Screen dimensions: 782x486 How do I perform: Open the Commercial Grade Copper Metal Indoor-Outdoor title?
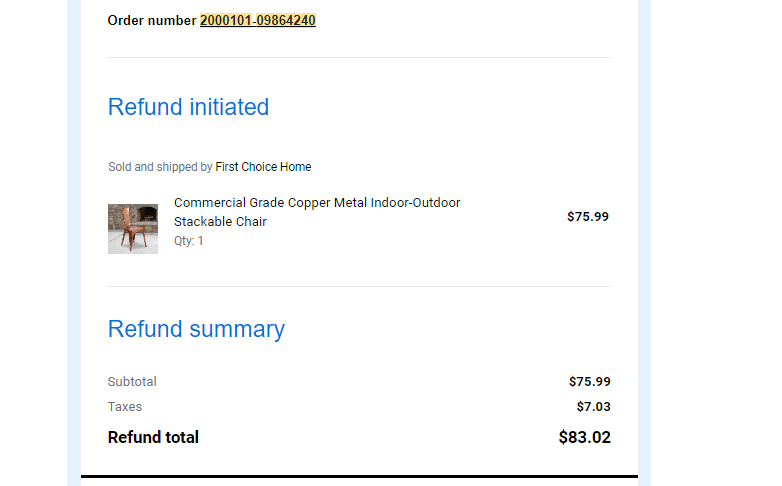click(317, 203)
